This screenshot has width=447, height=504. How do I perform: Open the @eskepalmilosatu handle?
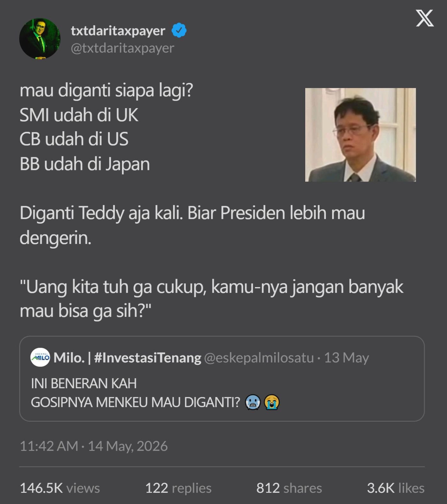(259, 358)
